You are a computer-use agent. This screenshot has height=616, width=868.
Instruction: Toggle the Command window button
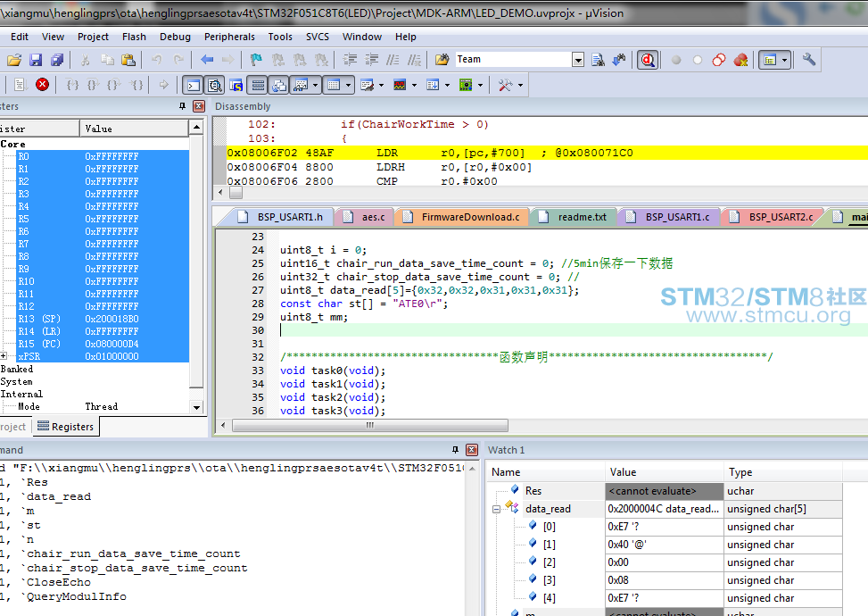click(x=194, y=86)
